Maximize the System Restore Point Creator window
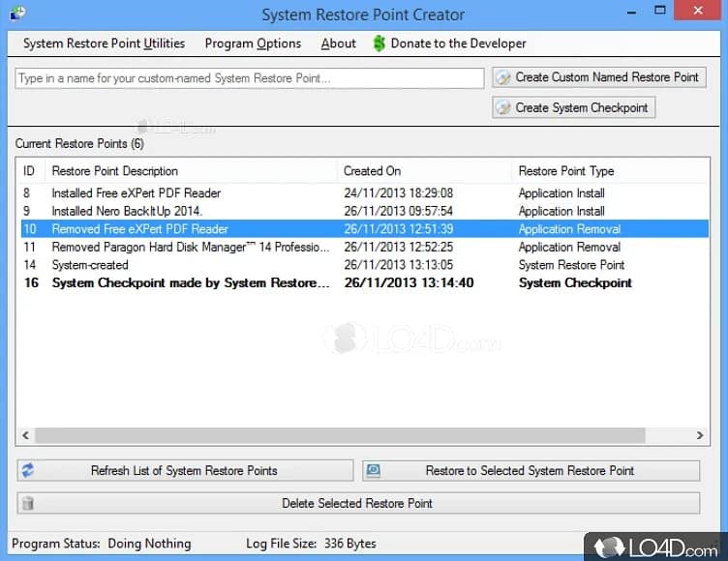Image resolution: width=728 pixels, height=561 pixels. pyautogui.click(x=660, y=11)
